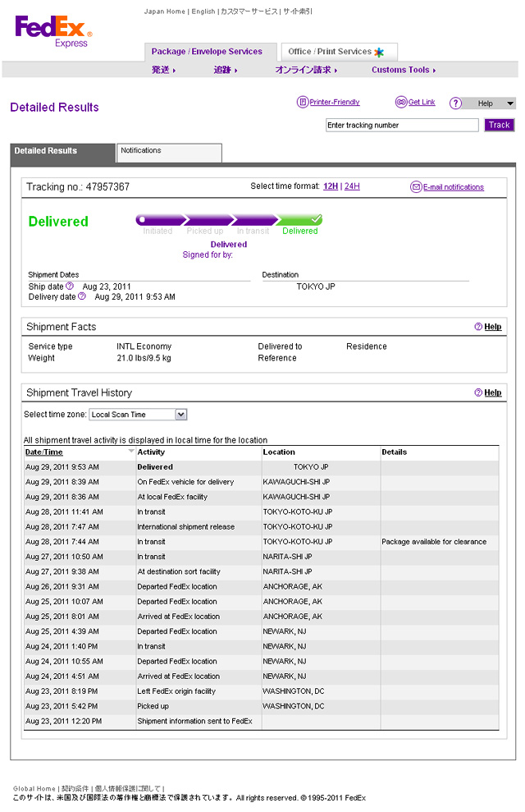Expand the オンライン請求 menu
The image size is (525, 812).
tap(306, 70)
